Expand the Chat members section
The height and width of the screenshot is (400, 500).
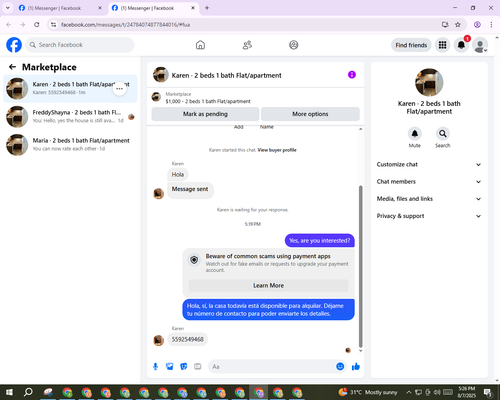coord(429,182)
